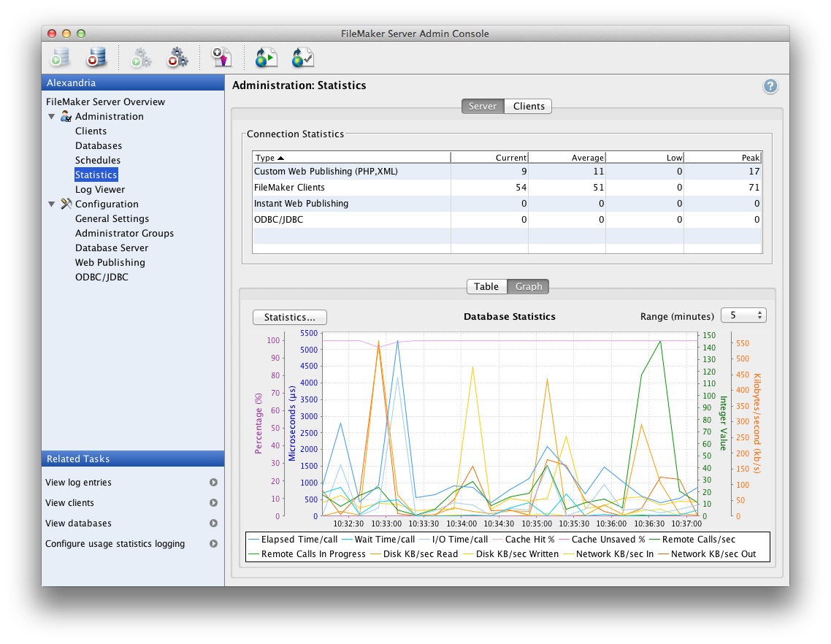Image resolution: width=831 pixels, height=644 pixels.
Task: Open the Technology Tests globe icon
Action: point(302,57)
